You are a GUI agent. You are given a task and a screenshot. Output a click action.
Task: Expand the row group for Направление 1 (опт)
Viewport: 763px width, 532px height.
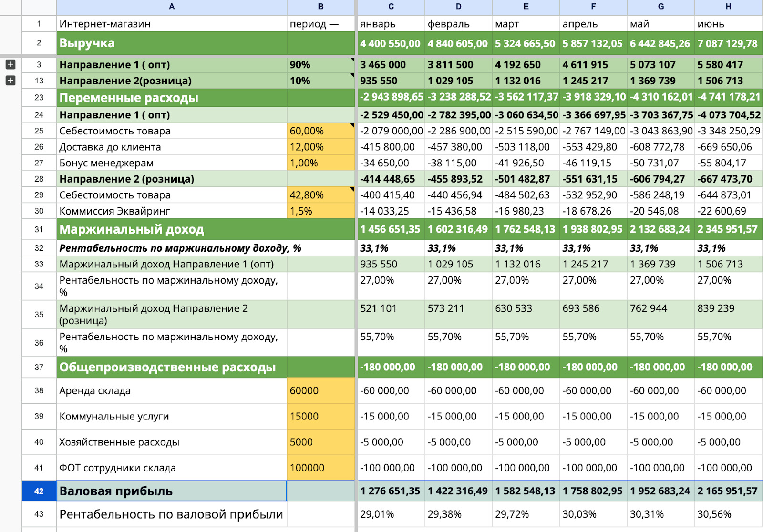[x=10, y=64]
